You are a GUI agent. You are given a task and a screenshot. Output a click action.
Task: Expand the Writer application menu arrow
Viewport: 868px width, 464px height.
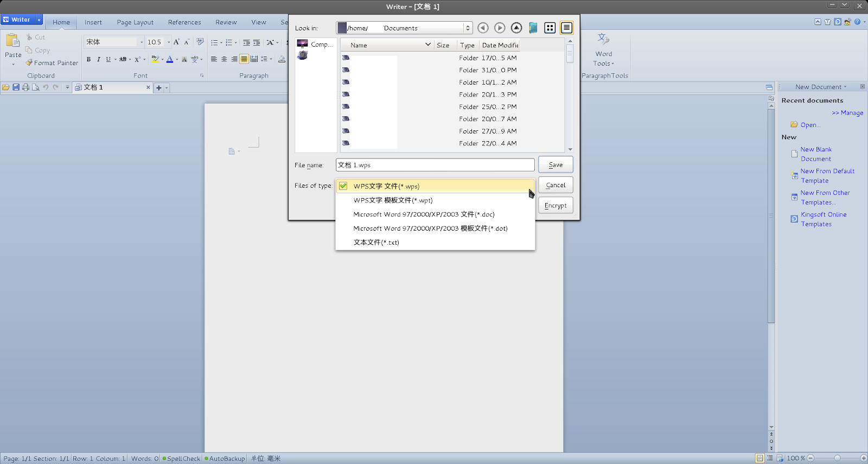pyautogui.click(x=39, y=20)
